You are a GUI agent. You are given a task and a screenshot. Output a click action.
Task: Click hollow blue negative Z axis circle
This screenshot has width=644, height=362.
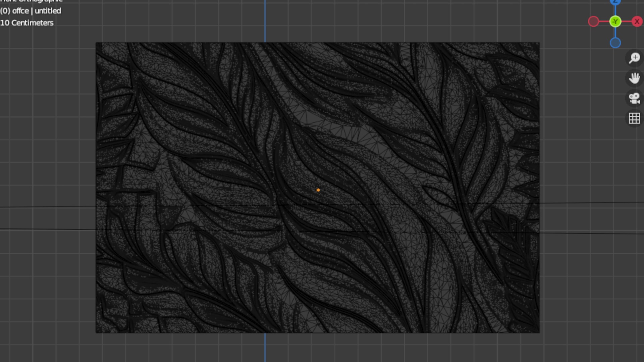coord(615,43)
